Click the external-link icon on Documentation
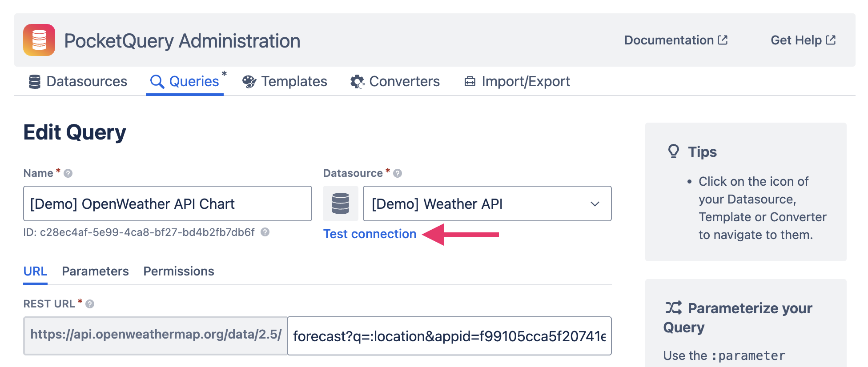The width and height of the screenshot is (868, 367). (x=723, y=40)
